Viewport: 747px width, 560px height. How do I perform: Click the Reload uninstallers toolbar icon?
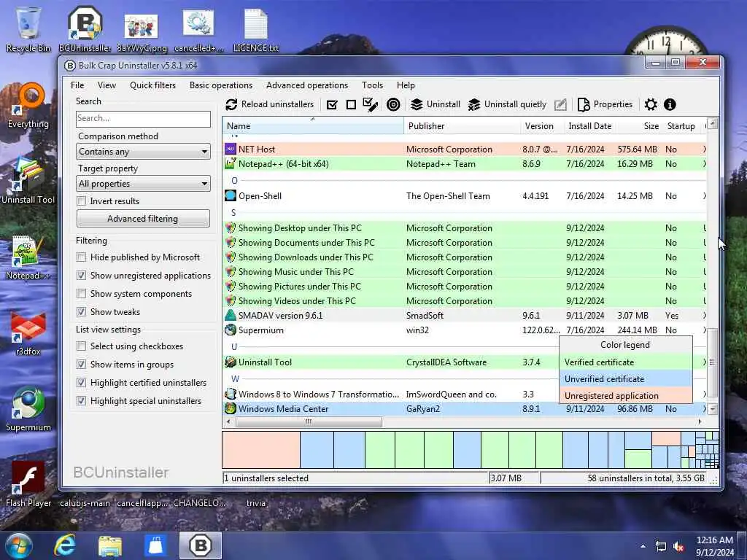pos(231,104)
